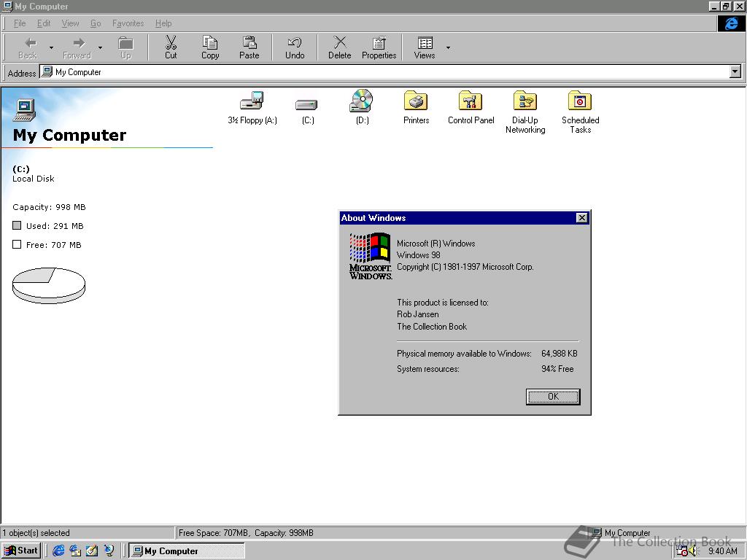Open the View menu

pyautogui.click(x=71, y=23)
